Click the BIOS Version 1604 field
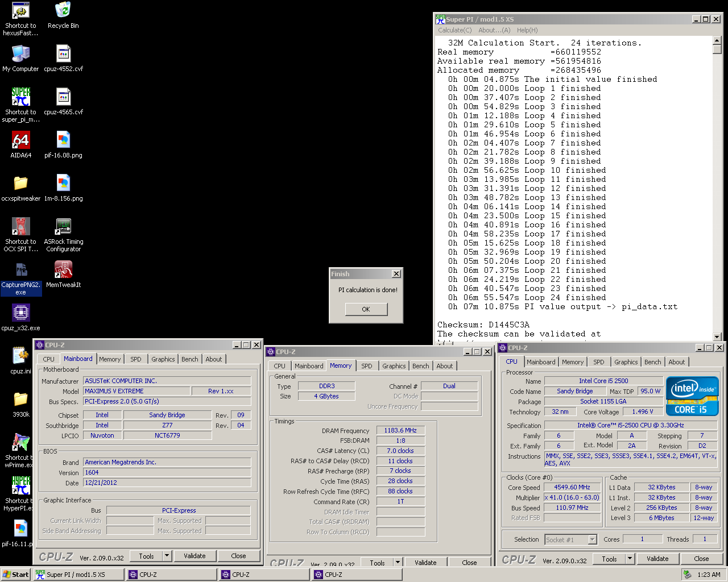This screenshot has height=582, width=728. [x=167, y=472]
